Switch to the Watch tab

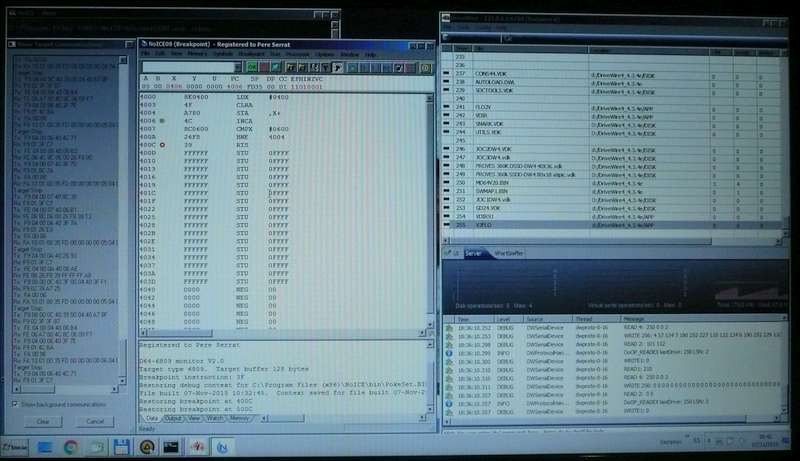click(216, 418)
